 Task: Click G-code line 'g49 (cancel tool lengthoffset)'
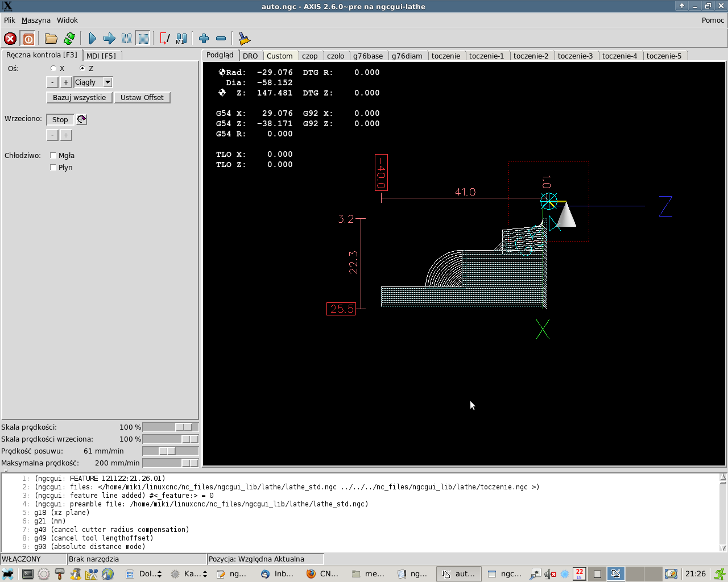point(94,538)
